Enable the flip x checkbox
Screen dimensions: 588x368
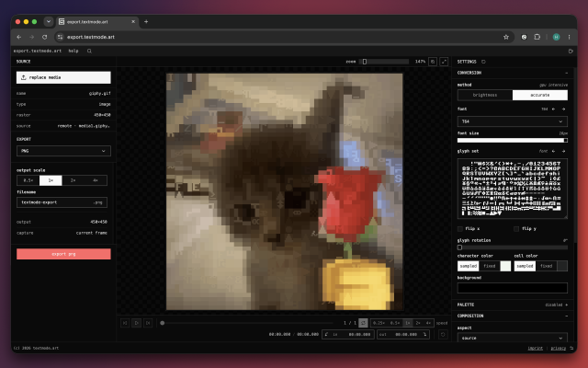click(x=460, y=229)
